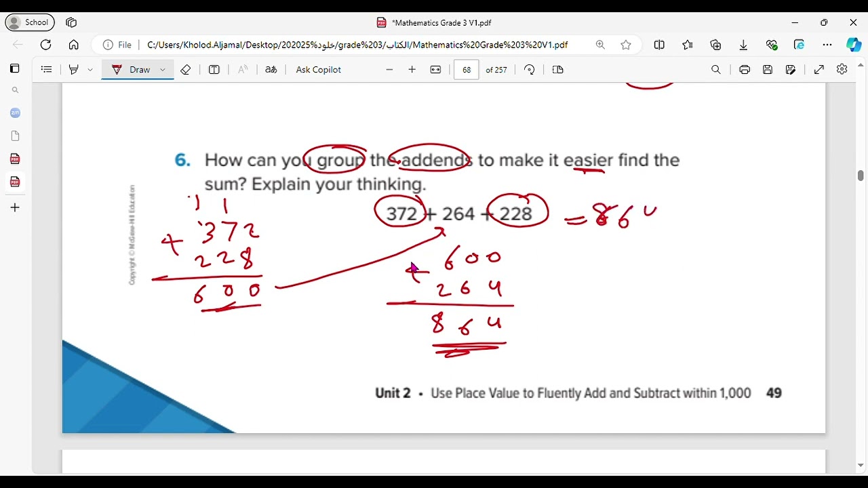
Task: Open the sidebar Search icon
Action: pos(15,90)
